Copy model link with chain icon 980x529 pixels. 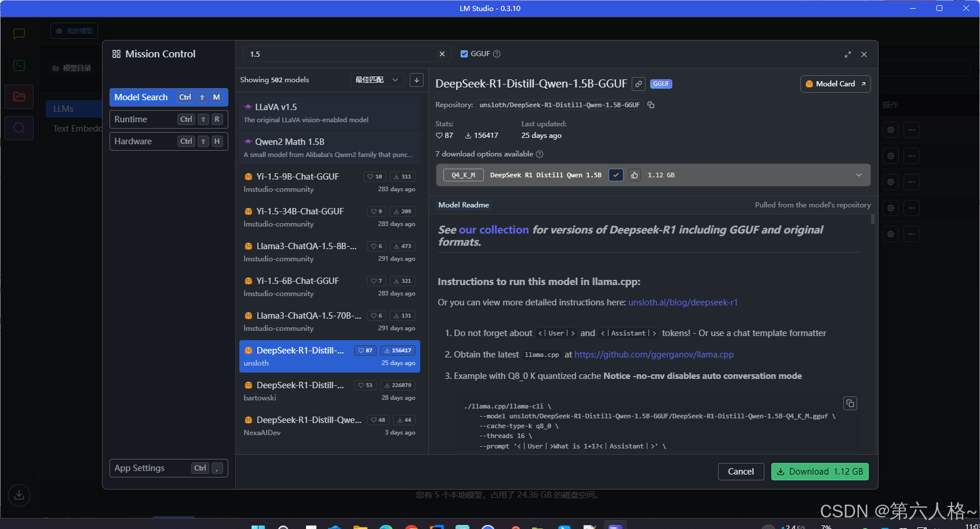(639, 84)
